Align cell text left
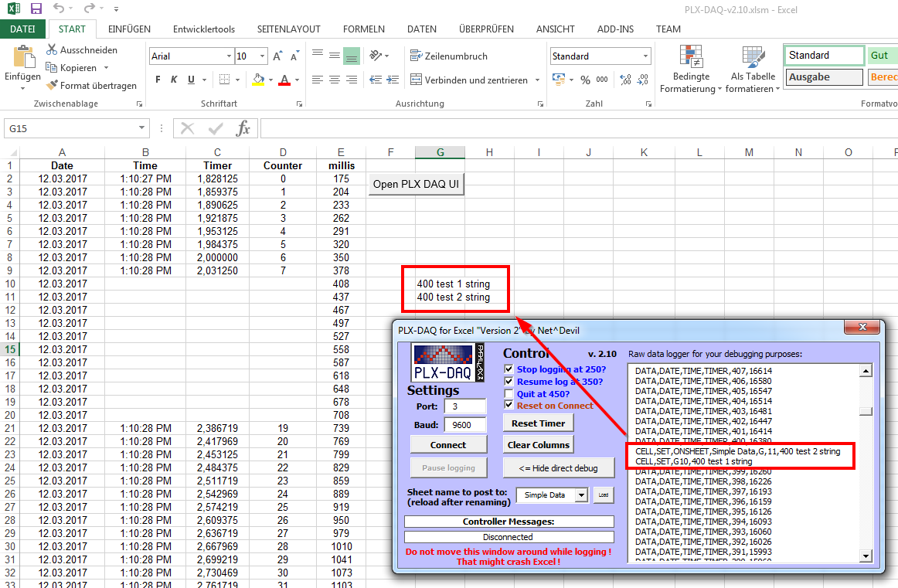This screenshot has width=898, height=588. pyautogui.click(x=318, y=80)
